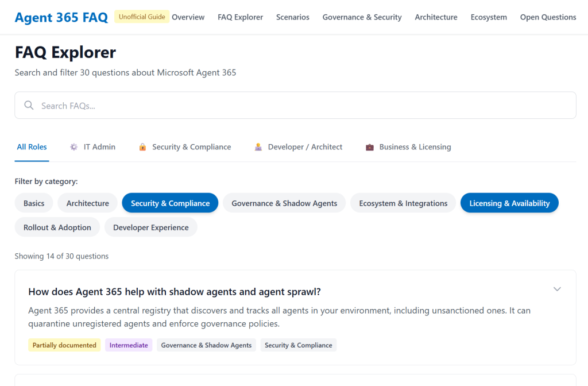Switch to the Developer / Architect tab
588x386 pixels.
pos(304,147)
